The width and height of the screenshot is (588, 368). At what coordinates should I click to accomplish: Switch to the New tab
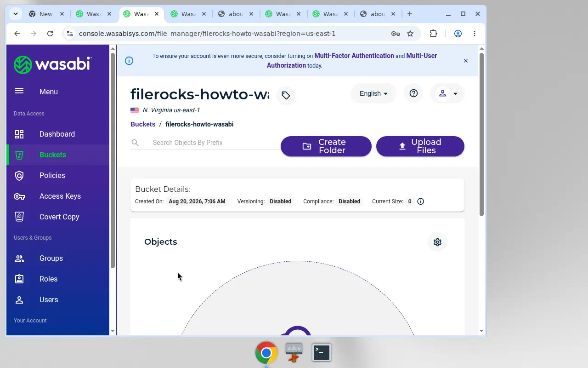tap(46, 14)
